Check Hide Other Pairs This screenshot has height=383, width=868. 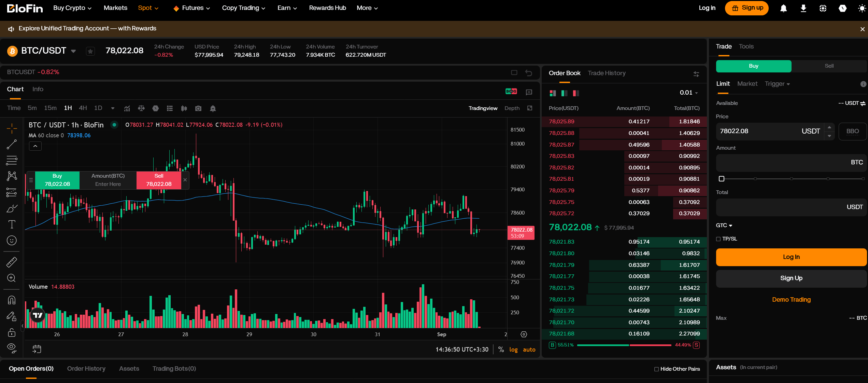click(656, 369)
